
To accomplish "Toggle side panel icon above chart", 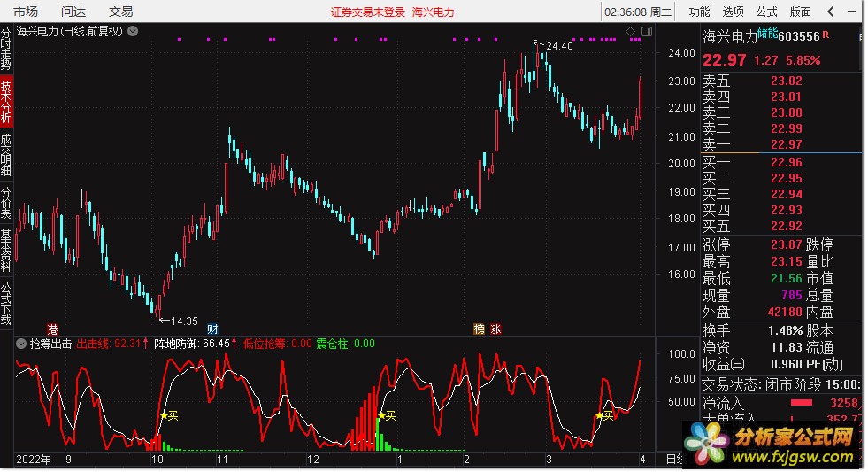I will point(646,32).
